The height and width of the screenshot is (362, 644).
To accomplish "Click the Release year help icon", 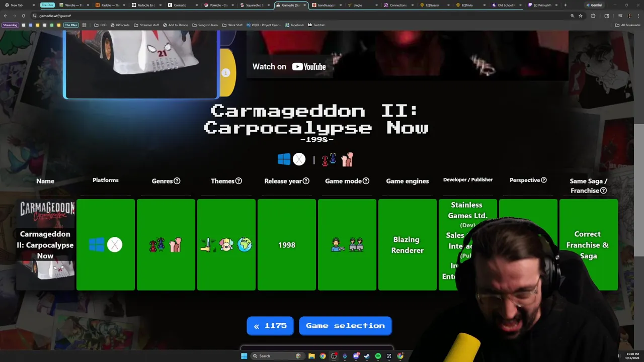I will (x=306, y=181).
